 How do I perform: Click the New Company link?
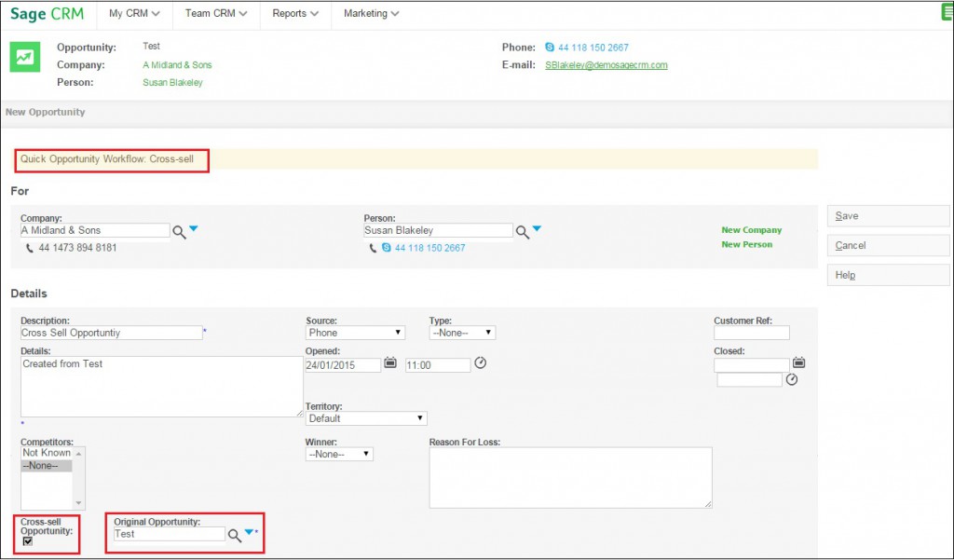point(751,230)
